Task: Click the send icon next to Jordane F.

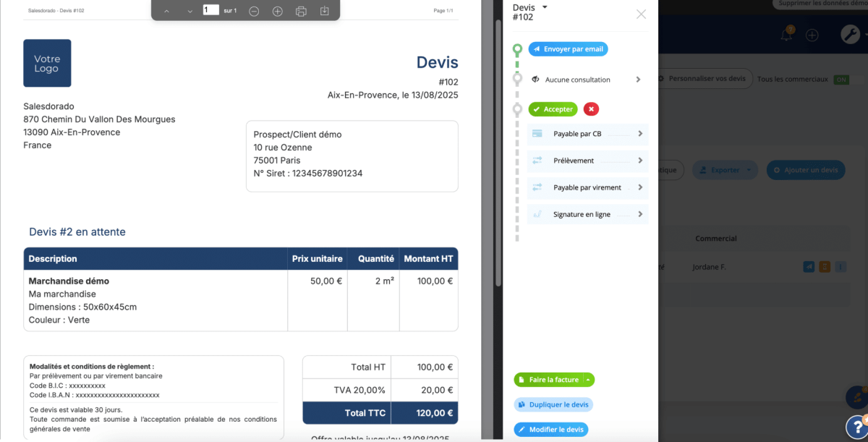Action: [x=809, y=266]
